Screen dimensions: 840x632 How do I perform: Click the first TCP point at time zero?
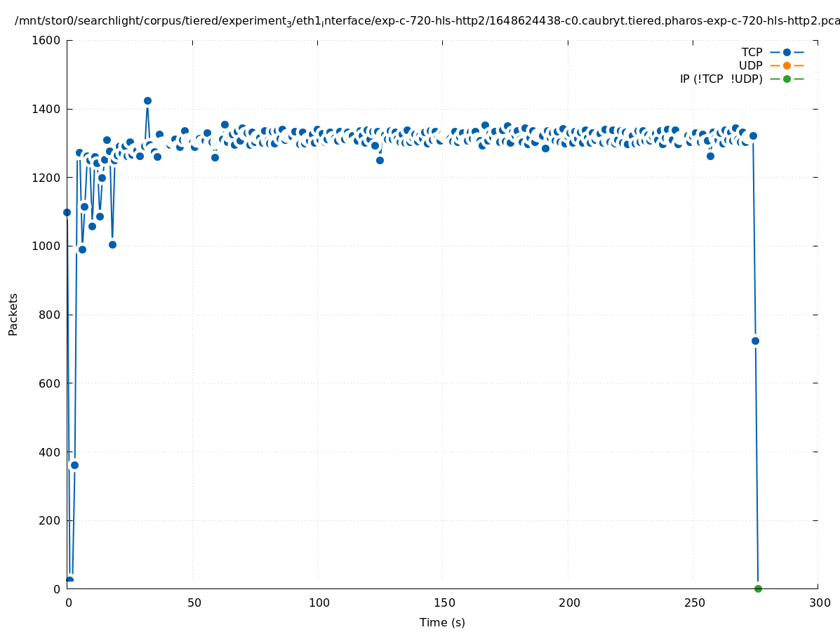pyautogui.click(x=67, y=212)
